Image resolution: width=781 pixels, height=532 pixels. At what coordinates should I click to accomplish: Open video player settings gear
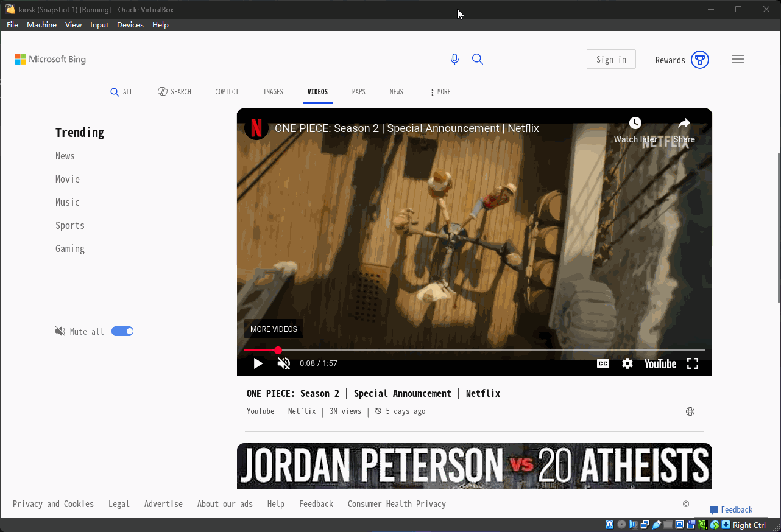(627, 363)
